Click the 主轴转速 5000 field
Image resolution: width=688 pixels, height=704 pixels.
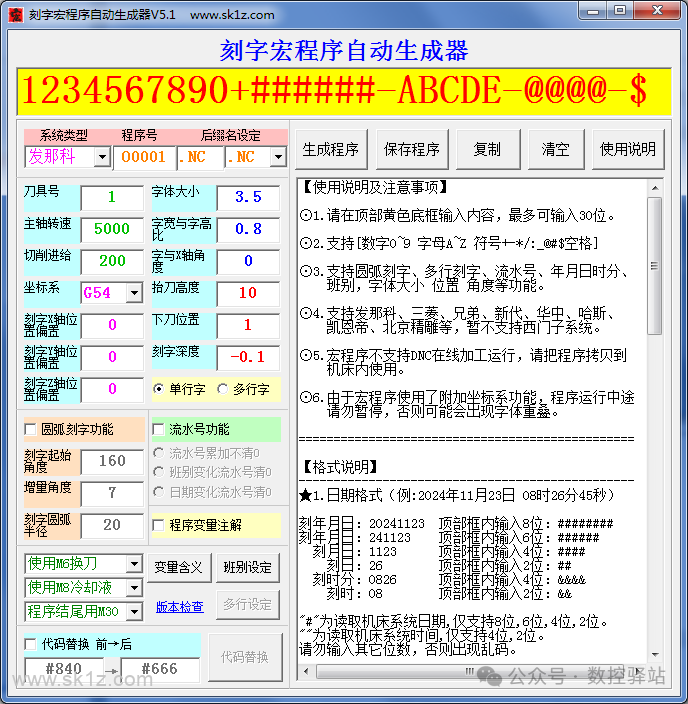112,229
